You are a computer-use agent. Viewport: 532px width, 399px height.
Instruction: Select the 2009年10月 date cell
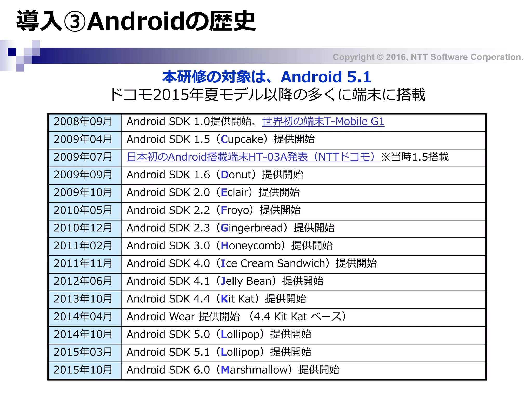pos(85,194)
